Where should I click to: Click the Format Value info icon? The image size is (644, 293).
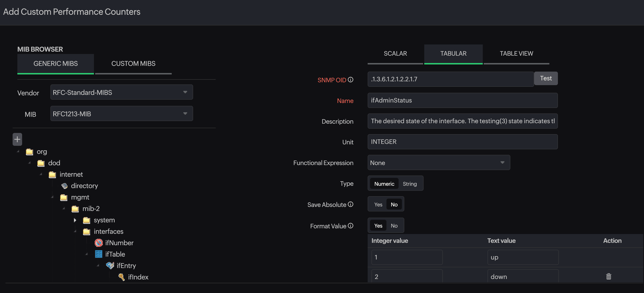(x=351, y=226)
